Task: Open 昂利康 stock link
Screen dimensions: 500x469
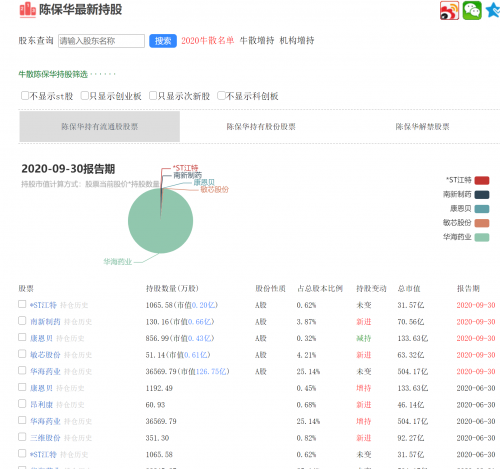Action: tap(41, 405)
